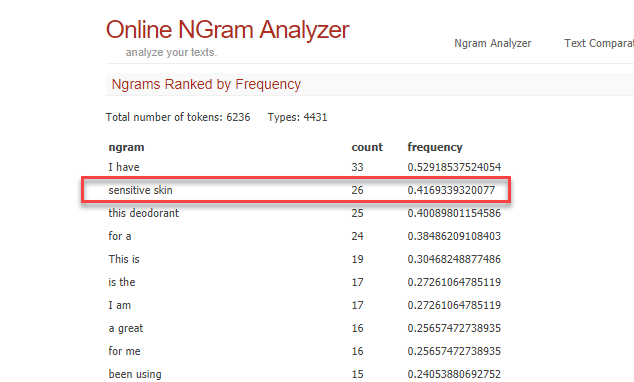Select the 'is the' ngram cell
This screenshot has width=634, height=382.
122,282
